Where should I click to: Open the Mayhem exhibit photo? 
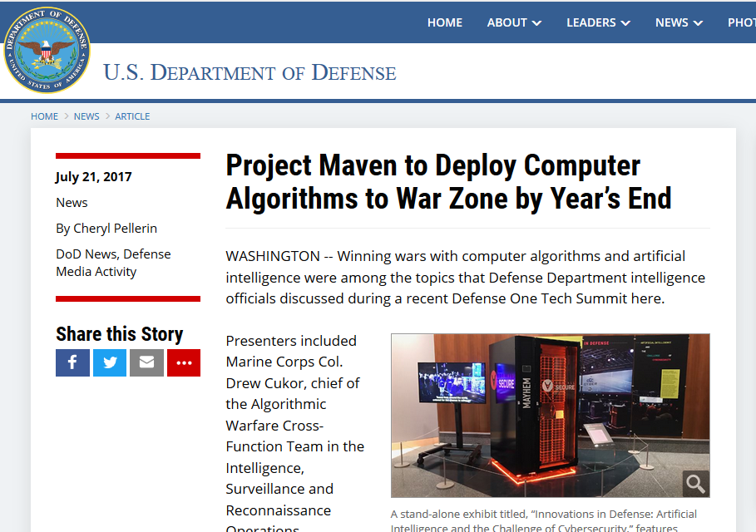(x=550, y=415)
